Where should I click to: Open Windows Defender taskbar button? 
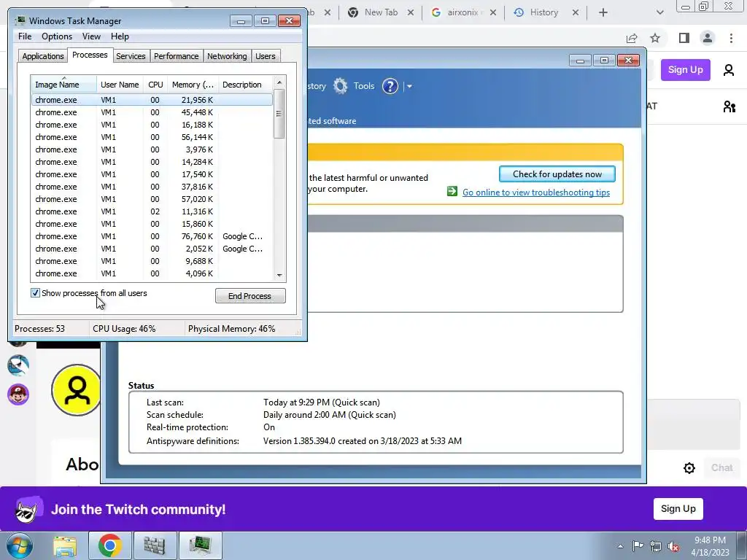tap(155, 545)
